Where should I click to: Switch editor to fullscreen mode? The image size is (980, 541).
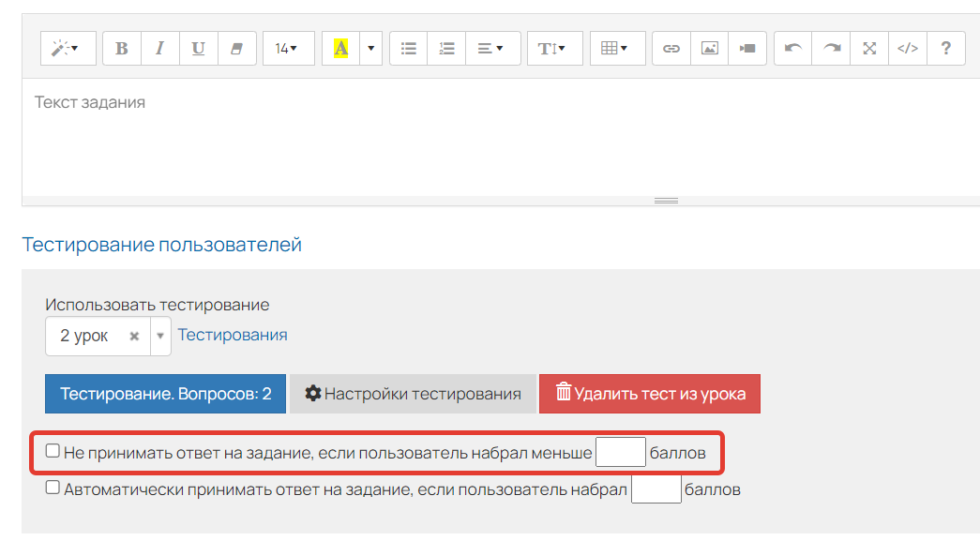pos(869,48)
